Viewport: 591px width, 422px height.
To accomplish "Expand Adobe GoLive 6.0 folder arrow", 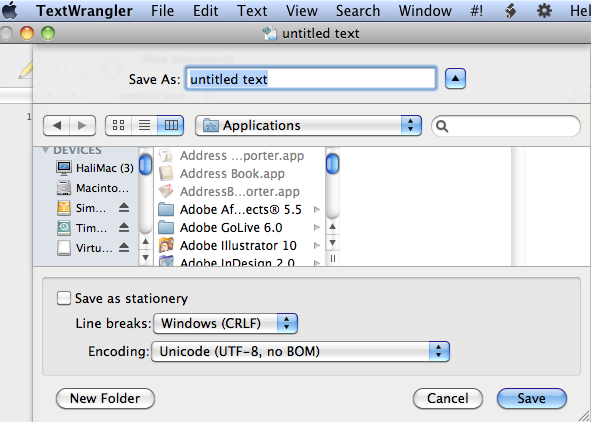I will pyautogui.click(x=317, y=228).
